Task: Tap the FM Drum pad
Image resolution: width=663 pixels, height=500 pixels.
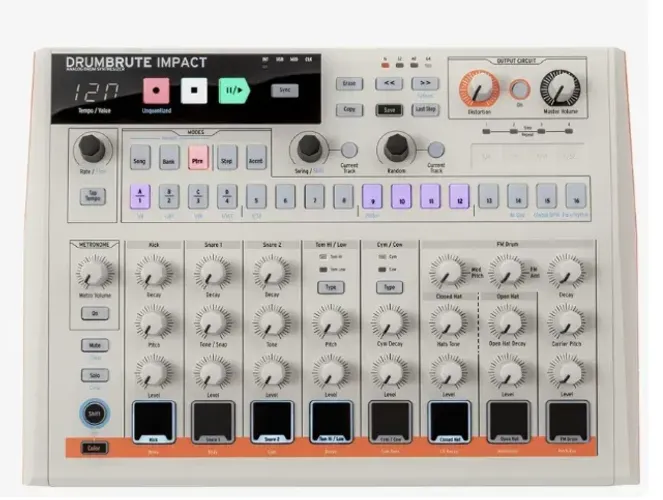Action: (567, 421)
